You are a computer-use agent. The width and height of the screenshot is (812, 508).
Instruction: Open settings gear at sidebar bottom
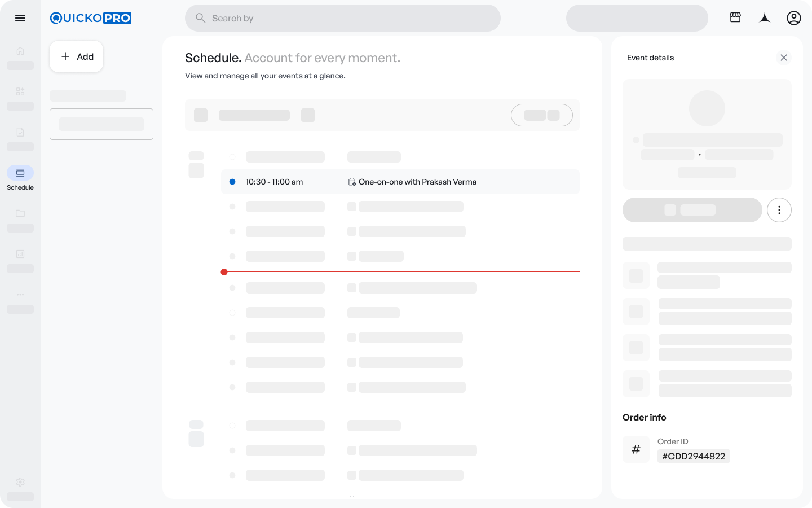coord(20,482)
